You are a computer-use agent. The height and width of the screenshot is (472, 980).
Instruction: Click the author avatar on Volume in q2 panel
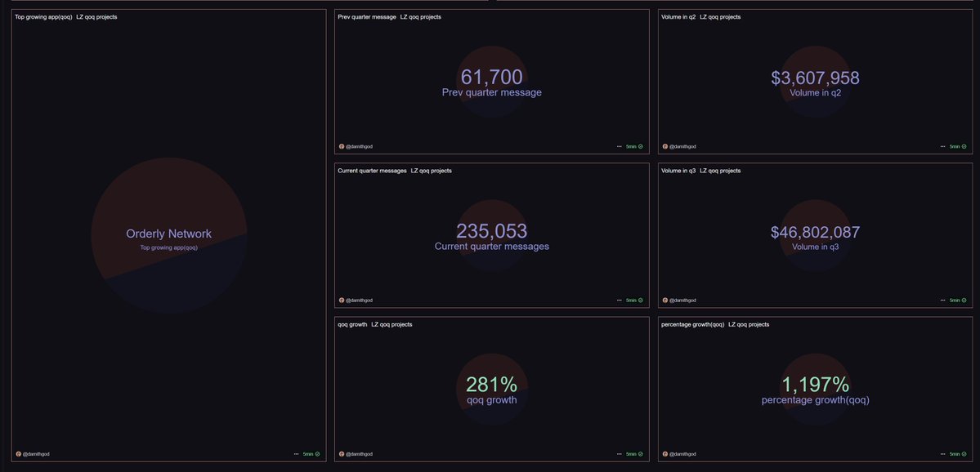point(665,147)
